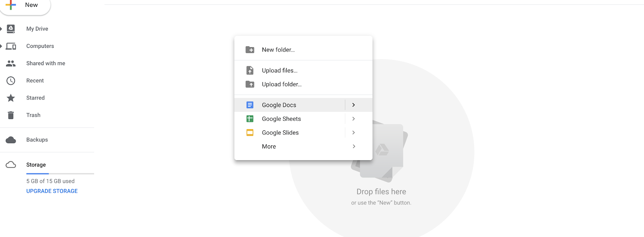This screenshot has height=237, width=644.
Task: Click the Recent clock icon
Action: tap(11, 81)
